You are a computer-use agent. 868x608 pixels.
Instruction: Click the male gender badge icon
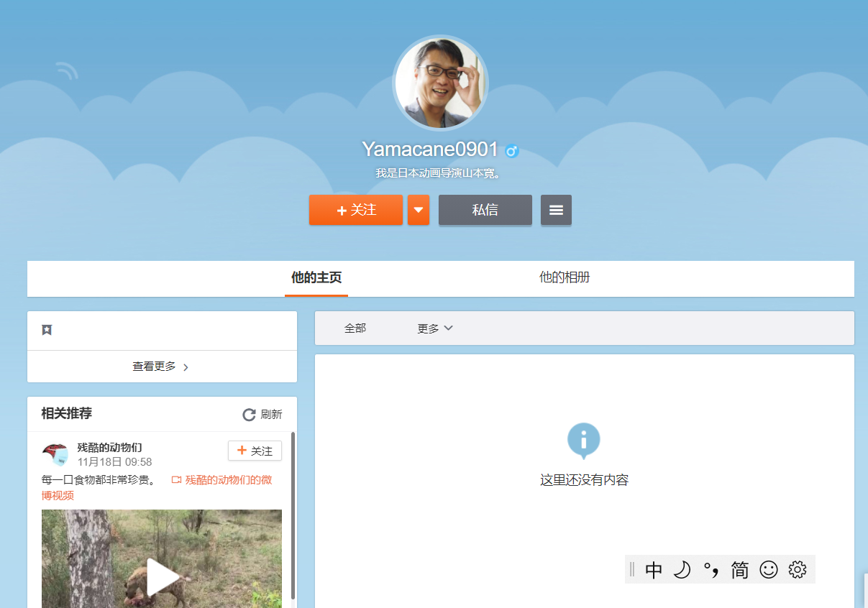(511, 151)
